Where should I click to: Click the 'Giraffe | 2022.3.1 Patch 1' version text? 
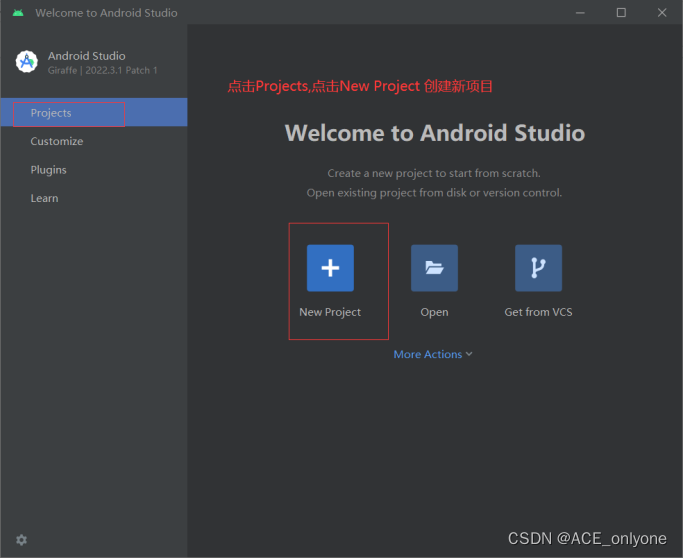point(103,70)
